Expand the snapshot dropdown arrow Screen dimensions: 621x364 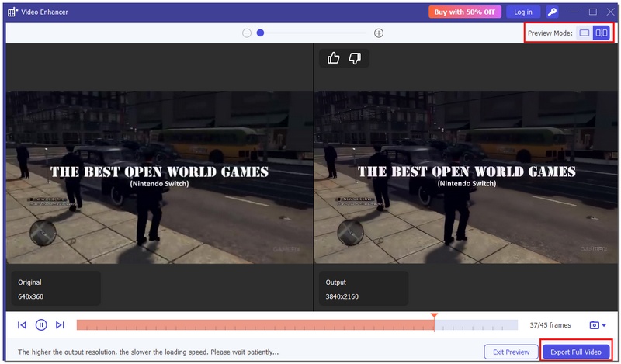(x=604, y=325)
